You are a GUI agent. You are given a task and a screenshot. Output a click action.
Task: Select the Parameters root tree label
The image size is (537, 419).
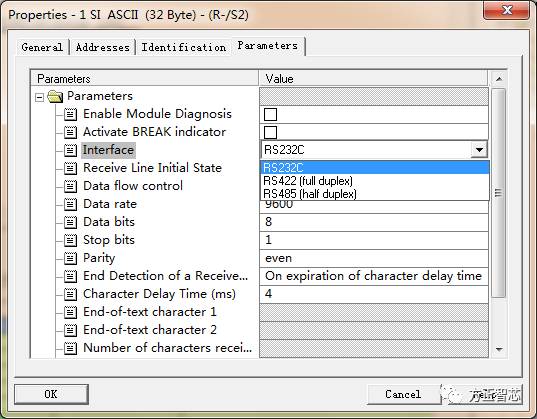click(100, 96)
